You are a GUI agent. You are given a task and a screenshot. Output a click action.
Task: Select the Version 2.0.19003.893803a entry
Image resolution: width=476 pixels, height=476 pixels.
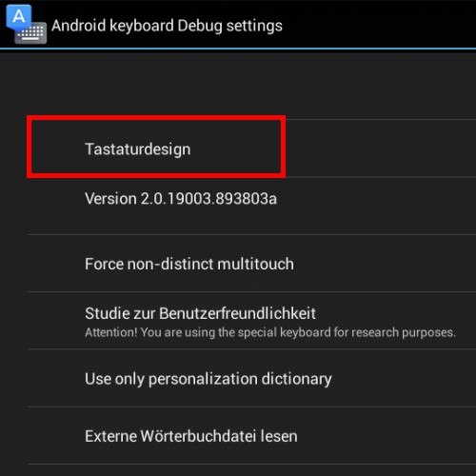pyautogui.click(x=252, y=206)
